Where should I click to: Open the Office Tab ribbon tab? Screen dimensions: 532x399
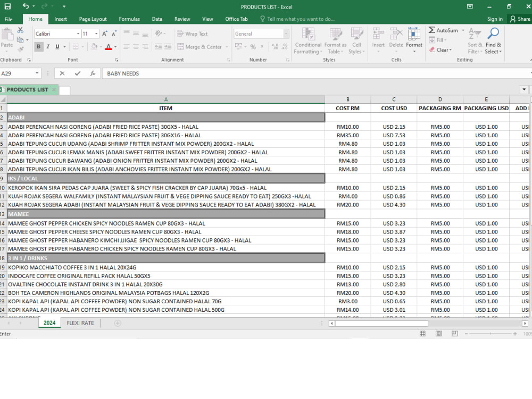[237, 19]
